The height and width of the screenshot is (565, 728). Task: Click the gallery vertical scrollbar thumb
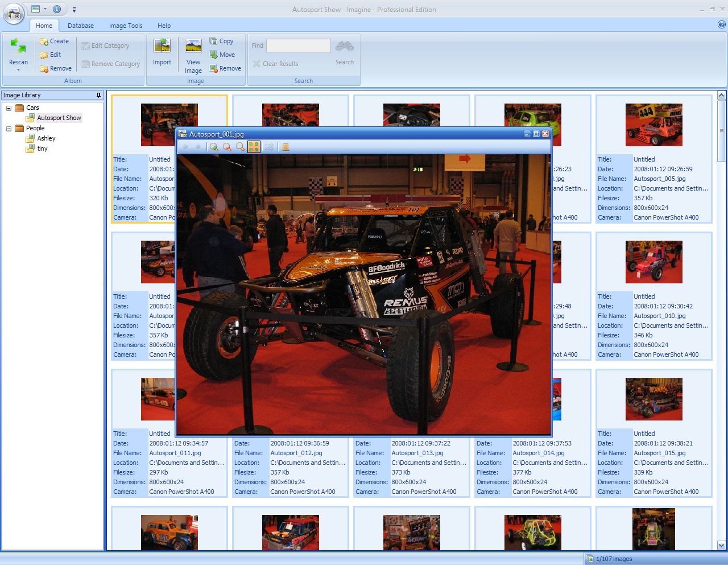[x=722, y=131]
